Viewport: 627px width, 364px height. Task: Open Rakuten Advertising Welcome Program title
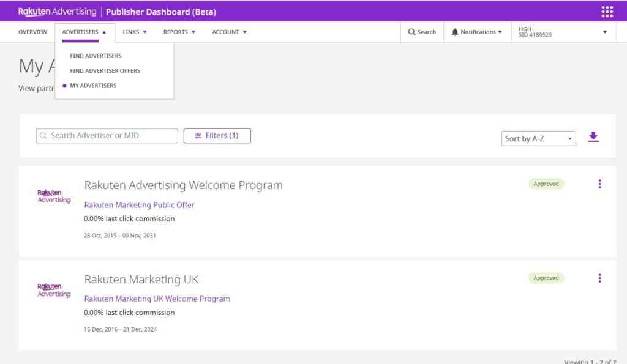point(184,185)
